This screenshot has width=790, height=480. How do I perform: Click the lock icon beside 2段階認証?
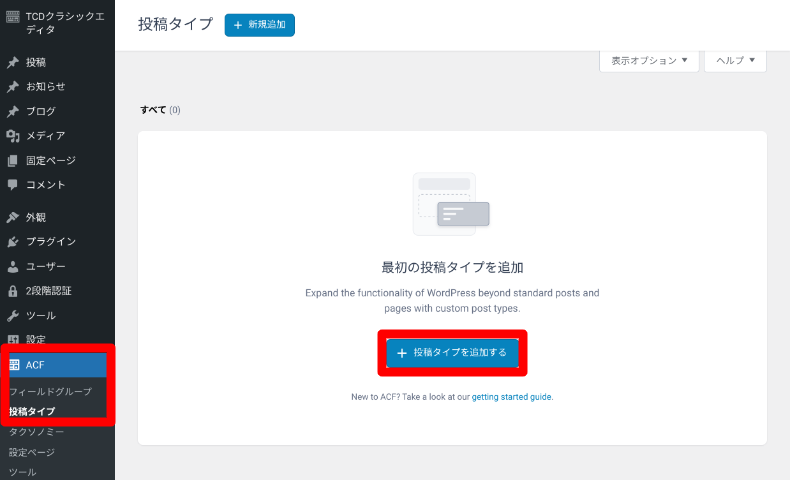[x=13, y=291]
